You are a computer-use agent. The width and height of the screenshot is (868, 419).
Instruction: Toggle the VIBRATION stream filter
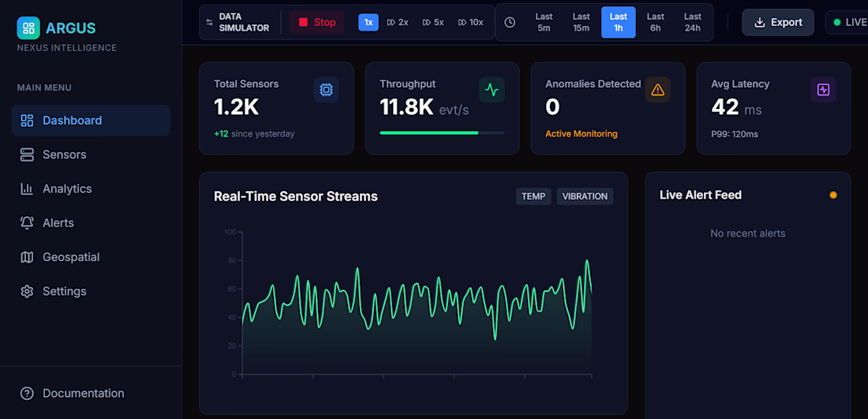pos(586,196)
